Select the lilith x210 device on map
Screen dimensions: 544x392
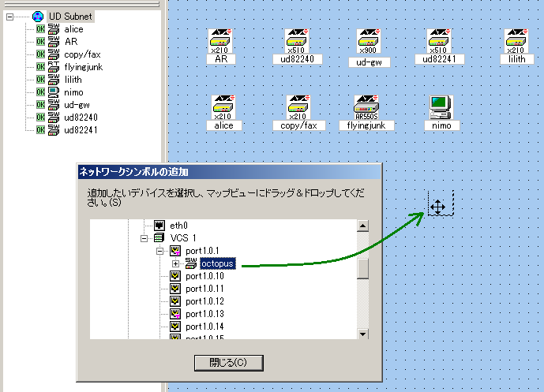[x=516, y=41]
